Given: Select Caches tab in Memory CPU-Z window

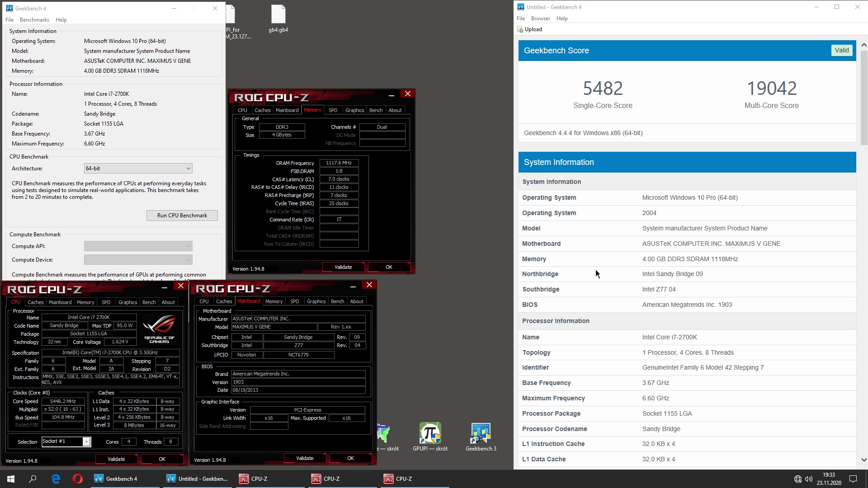Looking at the screenshot, I should pos(262,110).
